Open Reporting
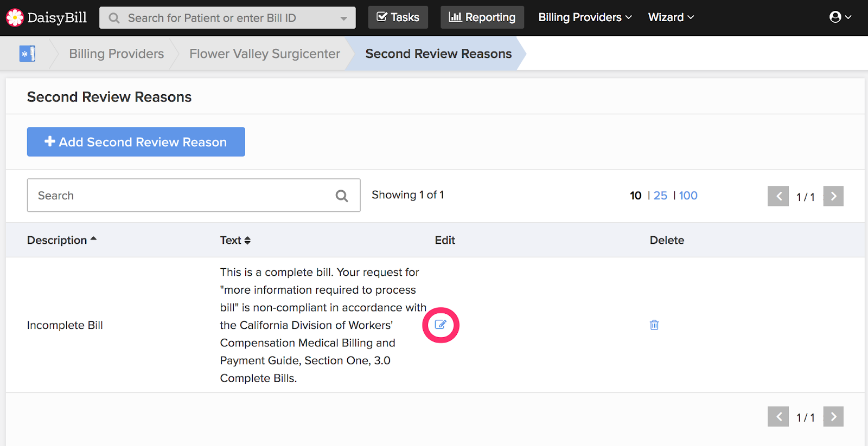 tap(482, 17)
